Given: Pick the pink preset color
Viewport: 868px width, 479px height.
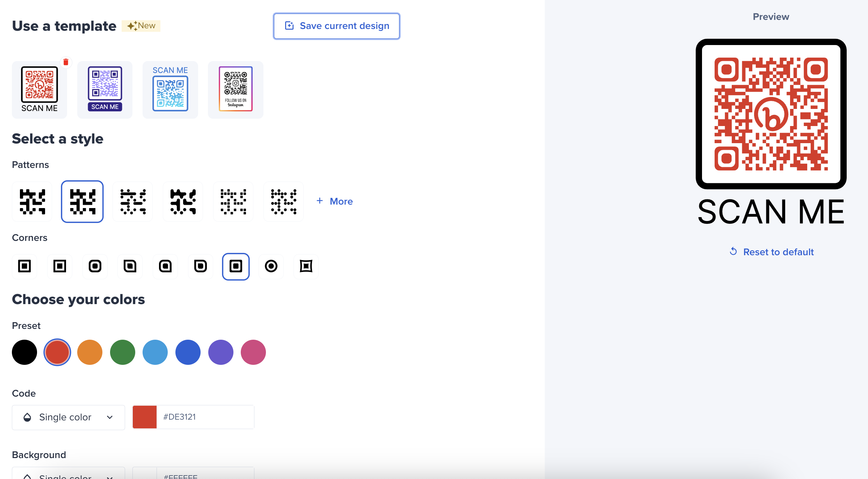Looking at the screenshot, I should point(253,352).
